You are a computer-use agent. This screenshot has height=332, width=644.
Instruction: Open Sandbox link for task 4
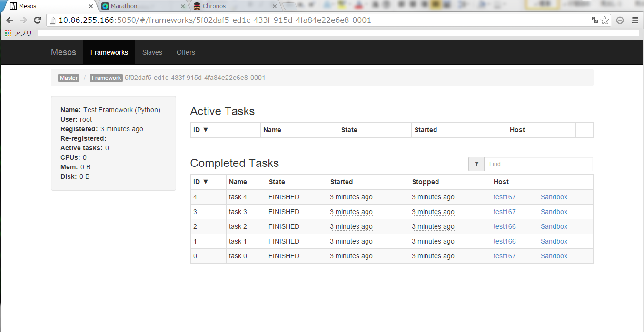(554, 197)
